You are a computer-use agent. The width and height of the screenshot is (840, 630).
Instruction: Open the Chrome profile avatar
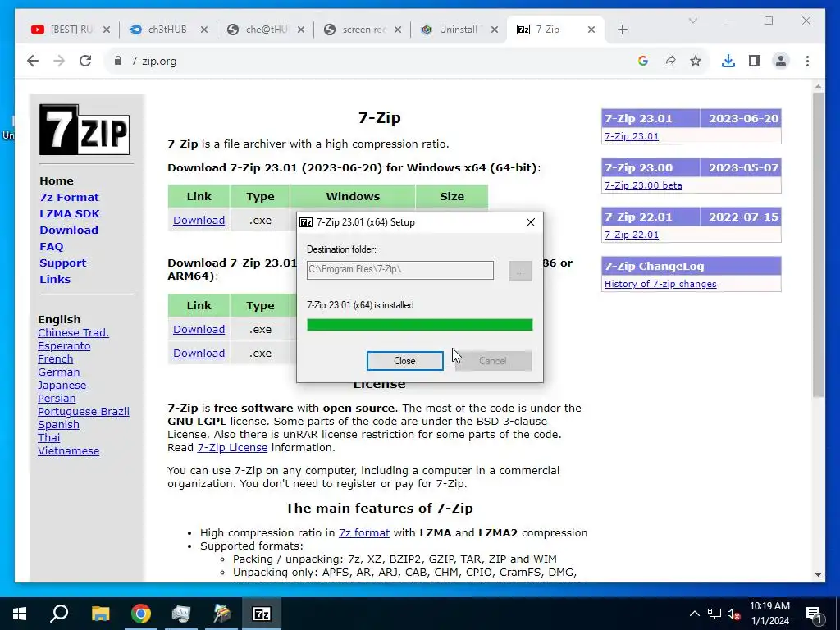781,61
